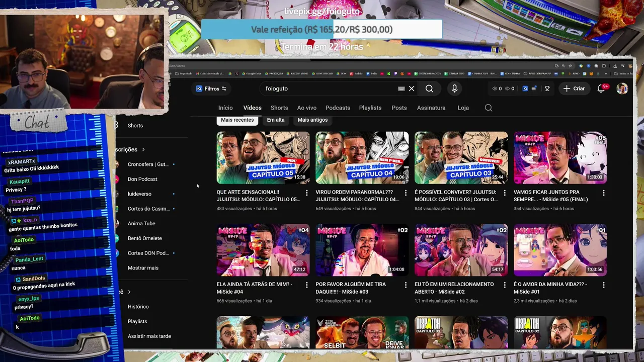The height and width of the screenshot is (362, 644).
Task: Open Cortes do Casimiro subscription
Action: click(148, 209)
